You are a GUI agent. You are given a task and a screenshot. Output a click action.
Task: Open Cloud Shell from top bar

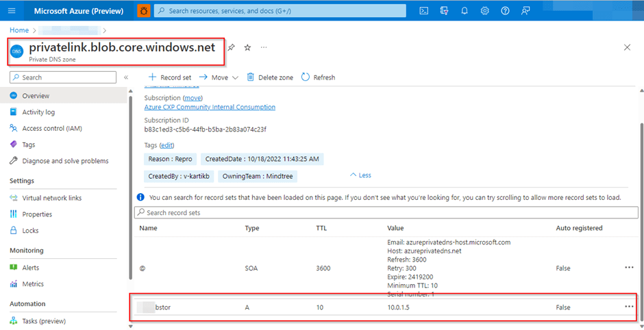(x=424, y=11)
